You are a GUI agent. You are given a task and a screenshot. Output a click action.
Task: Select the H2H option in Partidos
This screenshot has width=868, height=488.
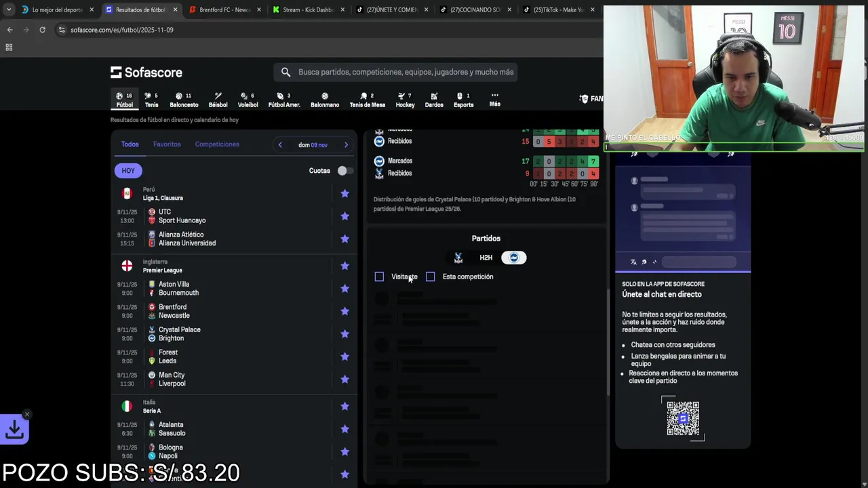point(486,258)
